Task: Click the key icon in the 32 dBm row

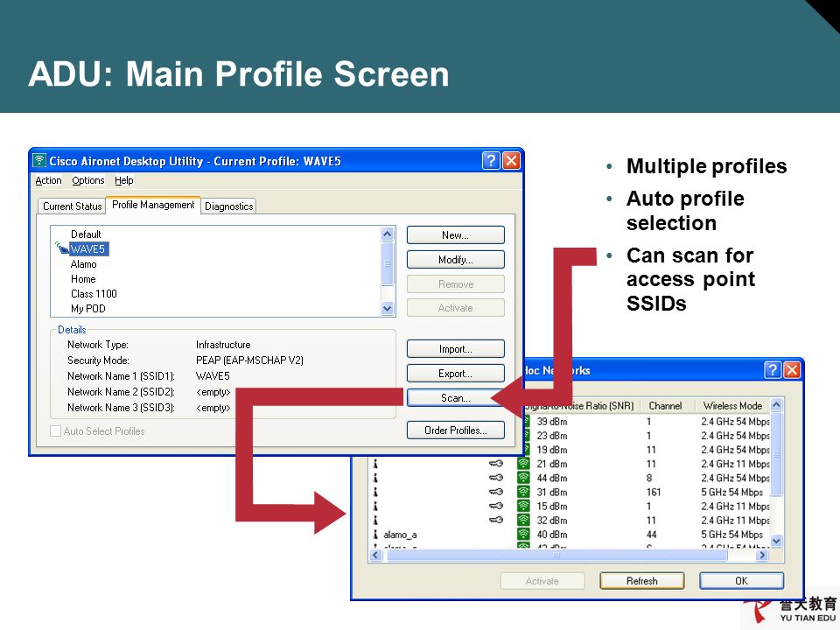Action: [496, 520]
